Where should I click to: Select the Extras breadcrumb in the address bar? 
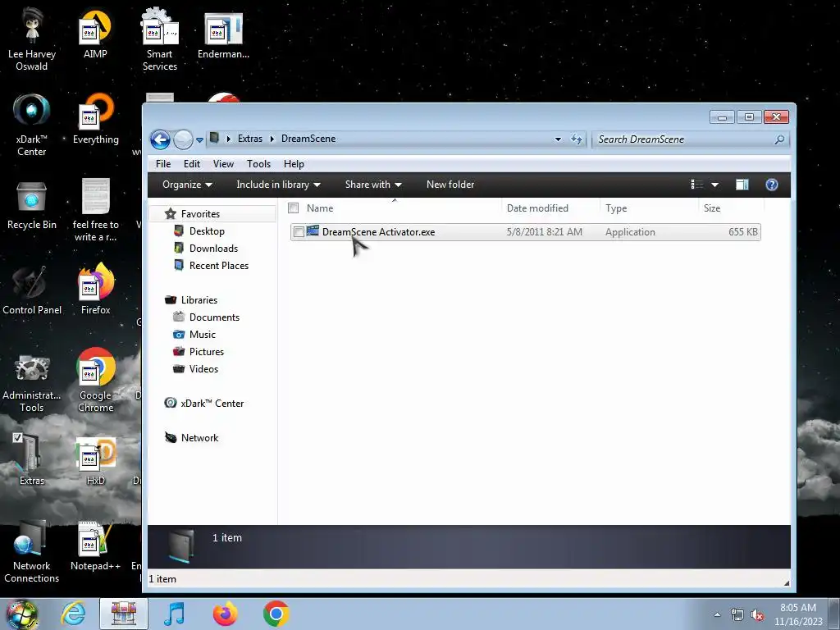click(250, 139)
